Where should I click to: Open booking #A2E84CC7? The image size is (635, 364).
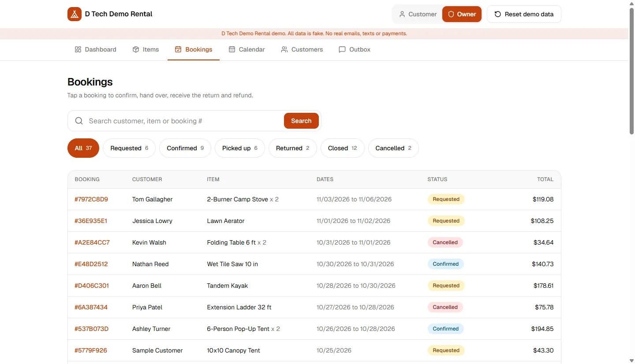92,242
